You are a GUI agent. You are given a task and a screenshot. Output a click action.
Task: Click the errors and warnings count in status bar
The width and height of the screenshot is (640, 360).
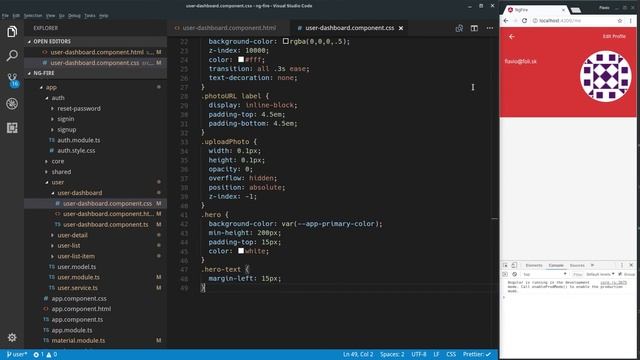point(45,354)
